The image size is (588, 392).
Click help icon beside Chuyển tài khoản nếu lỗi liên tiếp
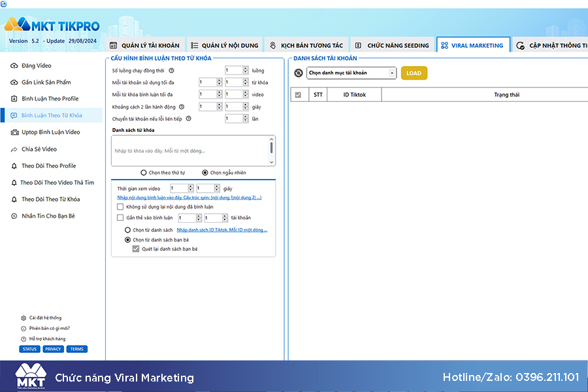pos(189,118)
